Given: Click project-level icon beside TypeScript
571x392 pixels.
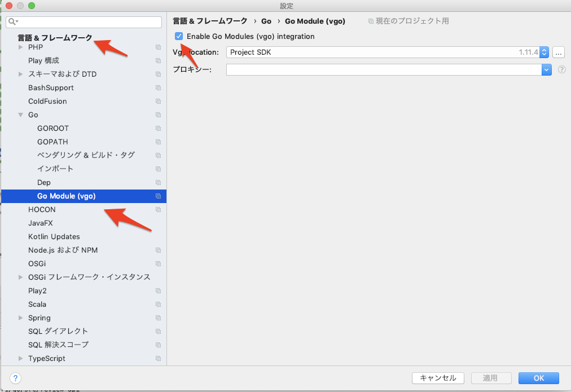Looking at the screenshot, I should pos(158,359).
